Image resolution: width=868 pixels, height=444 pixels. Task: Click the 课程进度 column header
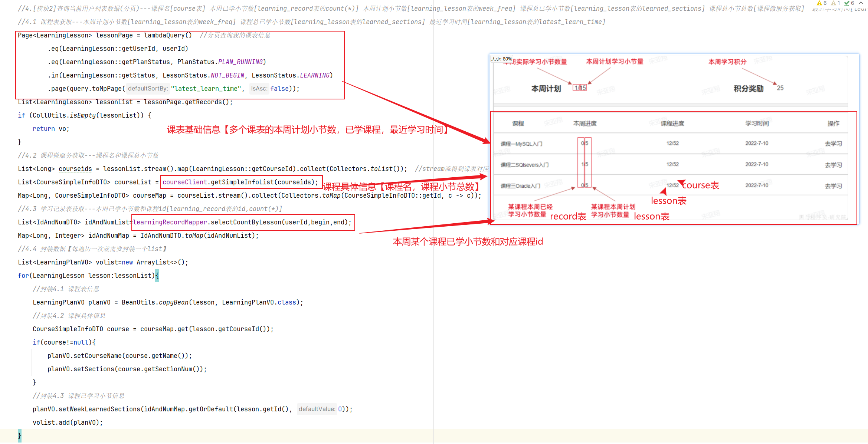[x=672, y=124]
